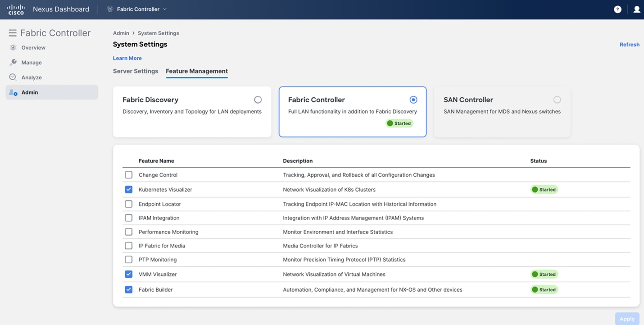Screen dimensions: 644x325
Task: Select the Fabric Controller radio button
Action: [x=413, y=100]
